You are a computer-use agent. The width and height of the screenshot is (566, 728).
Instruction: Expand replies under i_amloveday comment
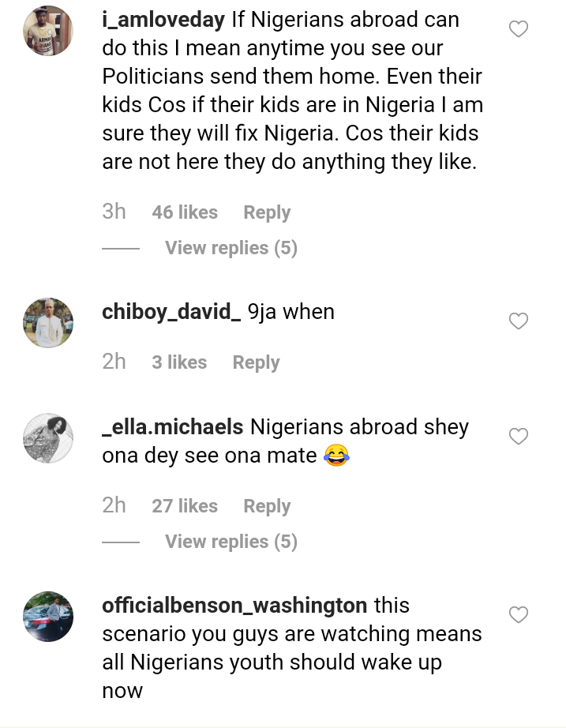(x=231, y=248)
